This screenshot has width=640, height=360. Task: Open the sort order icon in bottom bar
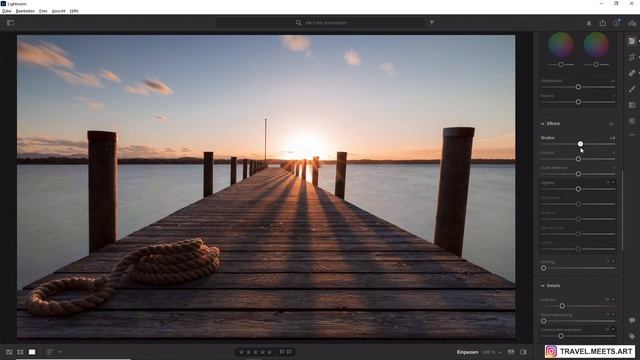[50, 352]
